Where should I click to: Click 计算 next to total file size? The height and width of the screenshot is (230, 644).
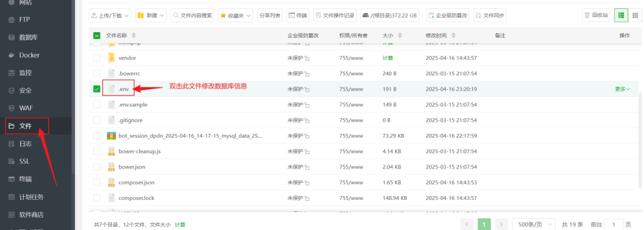coord(180,225)
